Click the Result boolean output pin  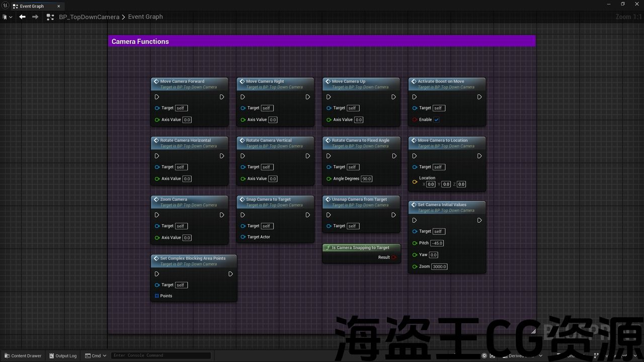(x=394, y=257)
